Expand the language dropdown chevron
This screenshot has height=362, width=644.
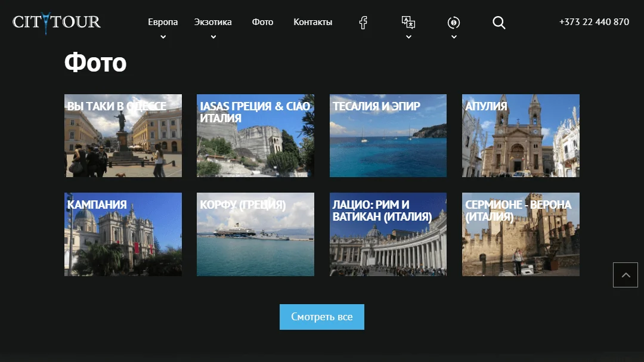coord(408,37)
